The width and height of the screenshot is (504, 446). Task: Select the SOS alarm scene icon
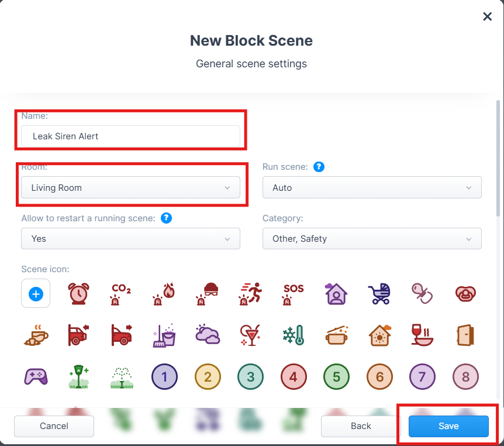[x=293, y=294]
